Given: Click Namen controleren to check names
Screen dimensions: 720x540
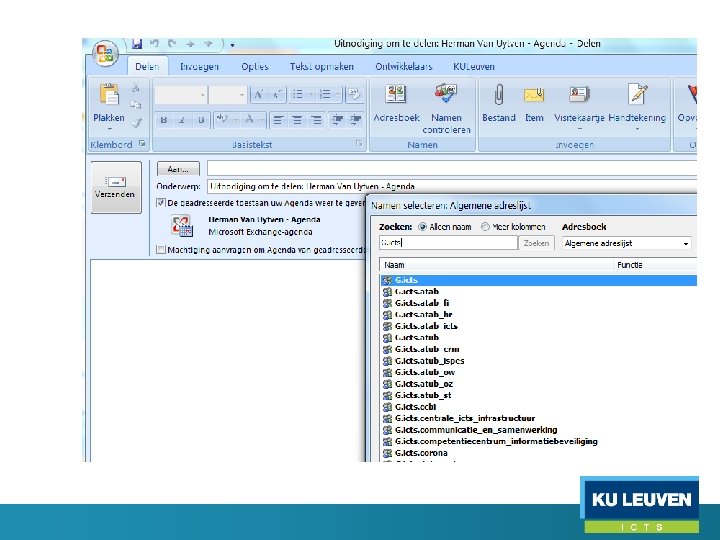Looking at the screenshot, I should (x=446, y=108).
